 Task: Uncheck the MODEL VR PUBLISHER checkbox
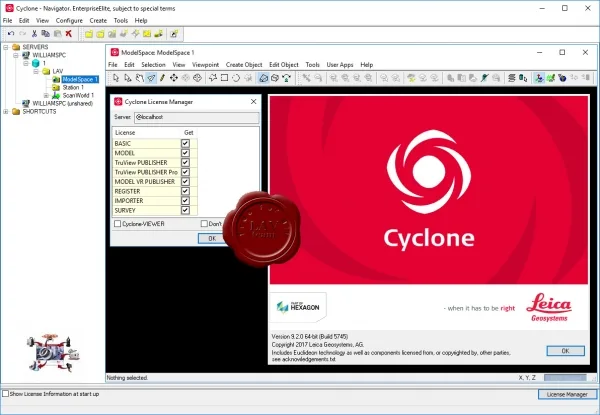pos(185,182)
